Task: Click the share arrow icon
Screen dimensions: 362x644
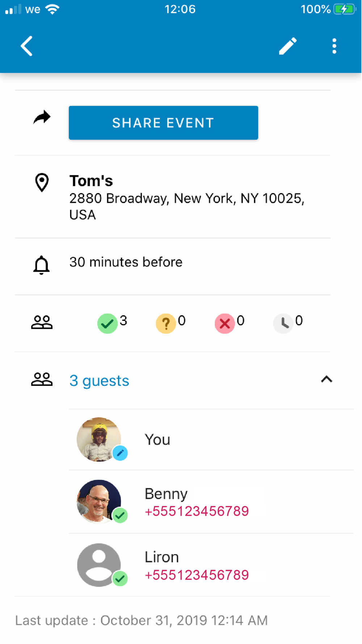Action: (42, 117)
